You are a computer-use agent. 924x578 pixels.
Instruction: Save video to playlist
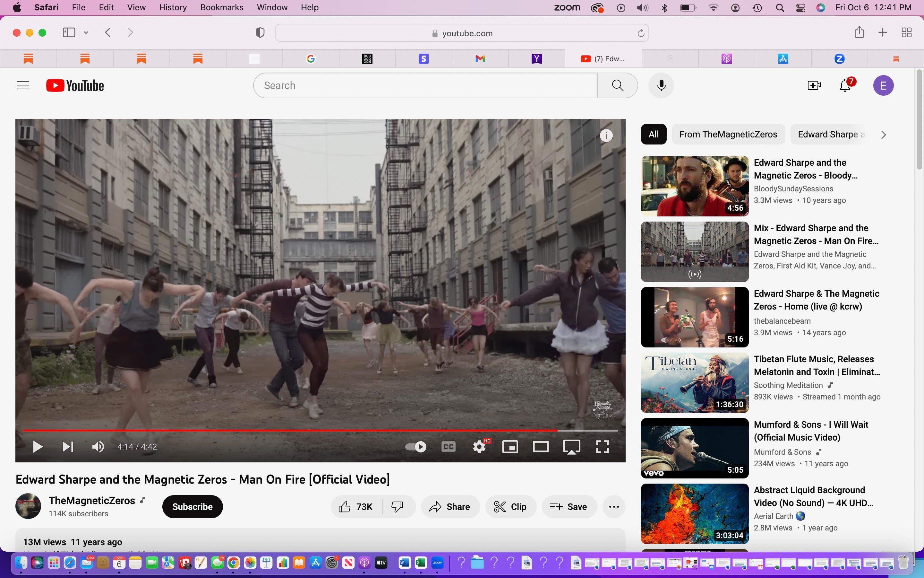tap(569, 506)
